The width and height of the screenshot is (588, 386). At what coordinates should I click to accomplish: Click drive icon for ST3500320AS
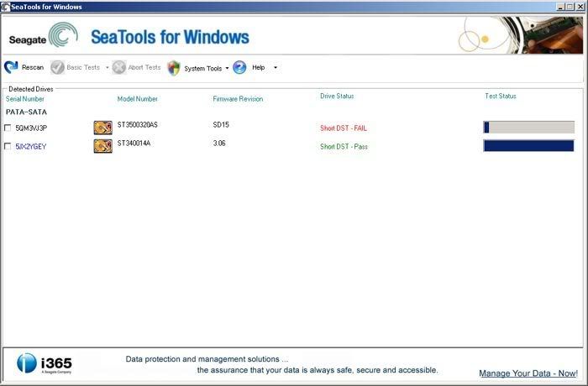(x=102, y=128)
